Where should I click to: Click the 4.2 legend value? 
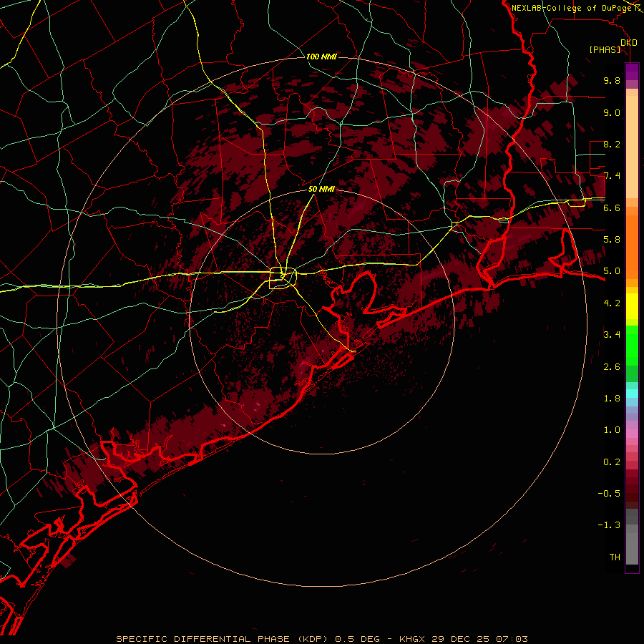pyautogui.click(x=612, y=303)
